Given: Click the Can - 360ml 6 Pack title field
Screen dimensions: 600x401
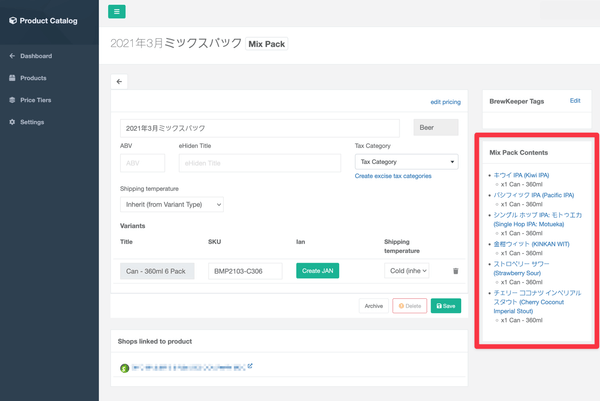Looking at the screenshot, I should [157, 271].
